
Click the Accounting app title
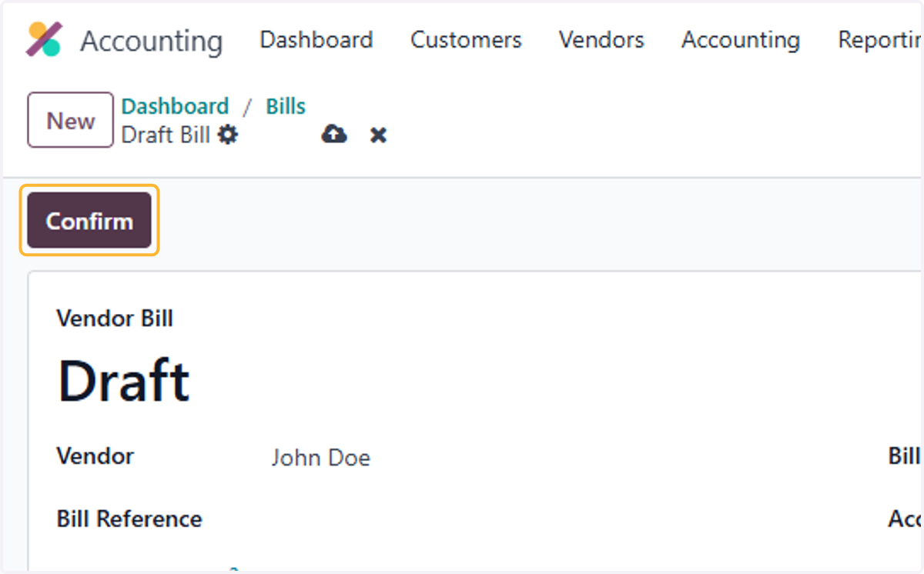point(151,40)
